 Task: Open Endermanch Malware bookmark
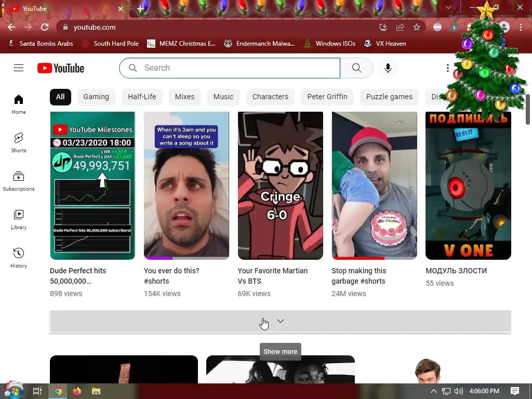click(x=260, y=44)
